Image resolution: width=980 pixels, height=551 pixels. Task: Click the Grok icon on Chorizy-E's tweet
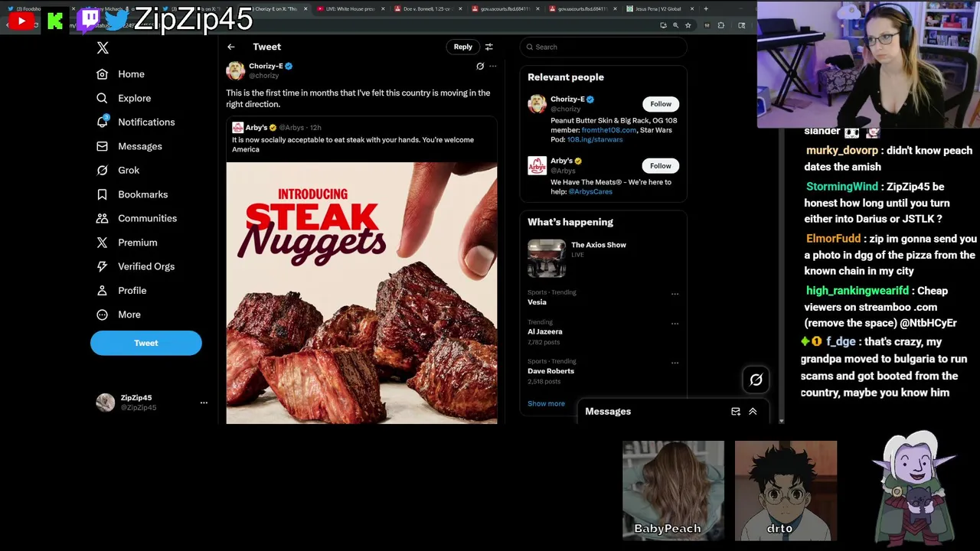(x=480, y=67)
